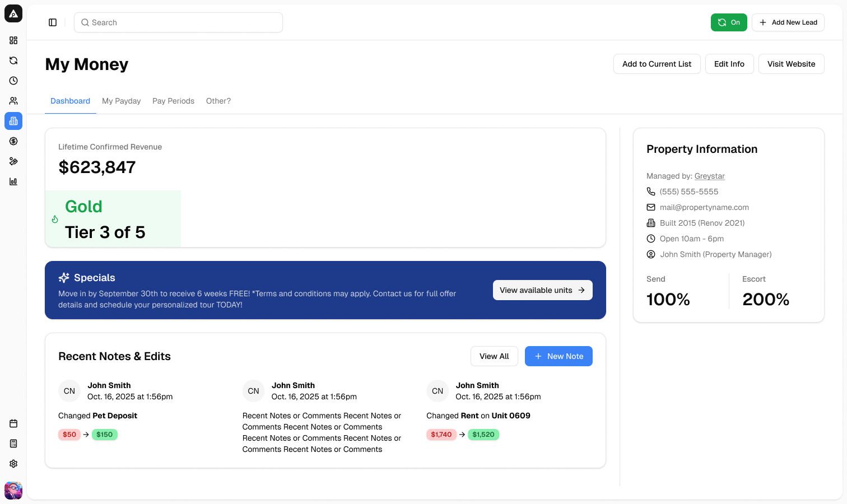The height and width of the screenshot is (504, 847).
Task: Open the dollar coin sidebar icon
Action: [x=13, y=141]
